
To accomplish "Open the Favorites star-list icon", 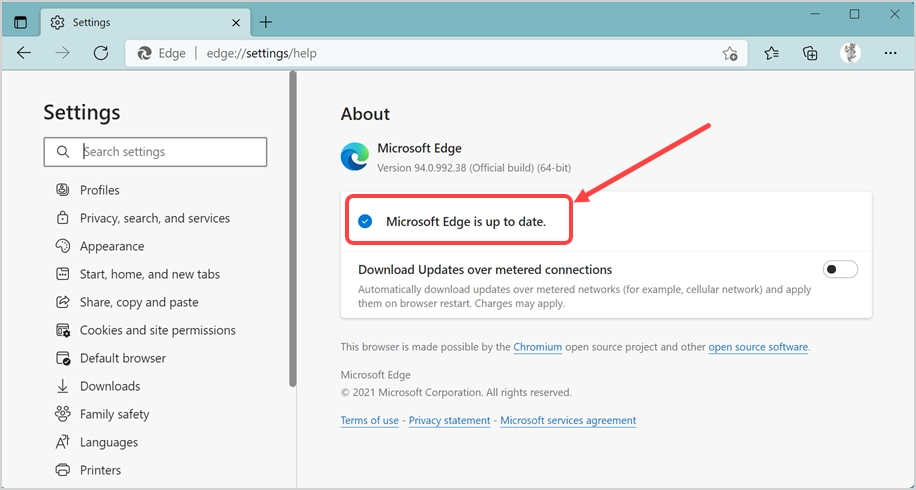I will (x=771, y=53).
